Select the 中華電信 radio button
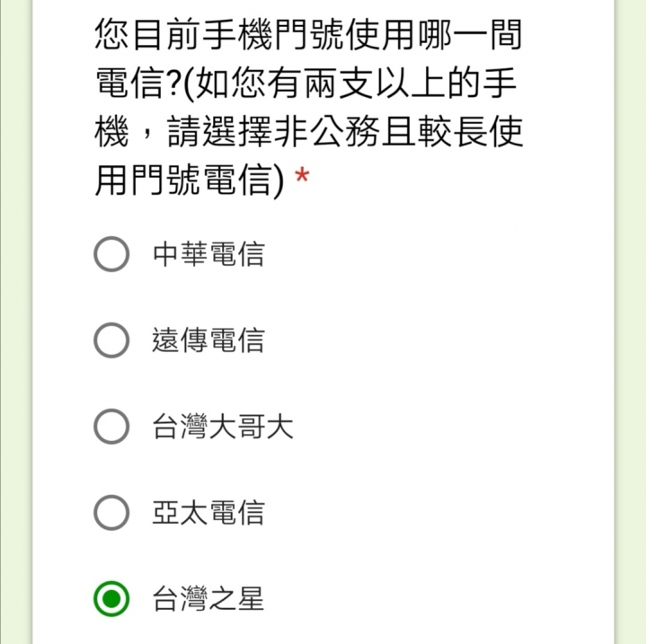Screen dimensions: 647x644 coord(111,253)
